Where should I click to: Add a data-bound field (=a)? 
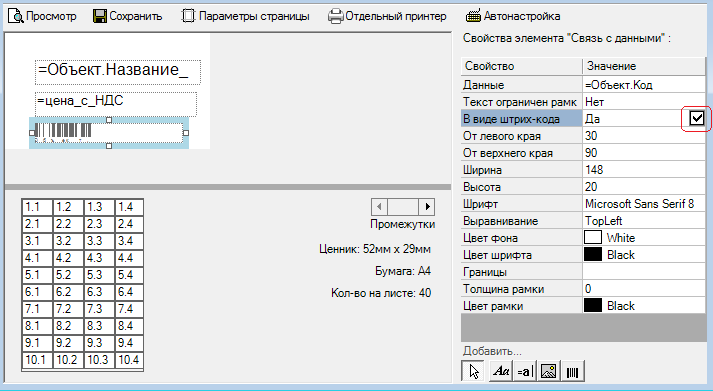[525, 371]
